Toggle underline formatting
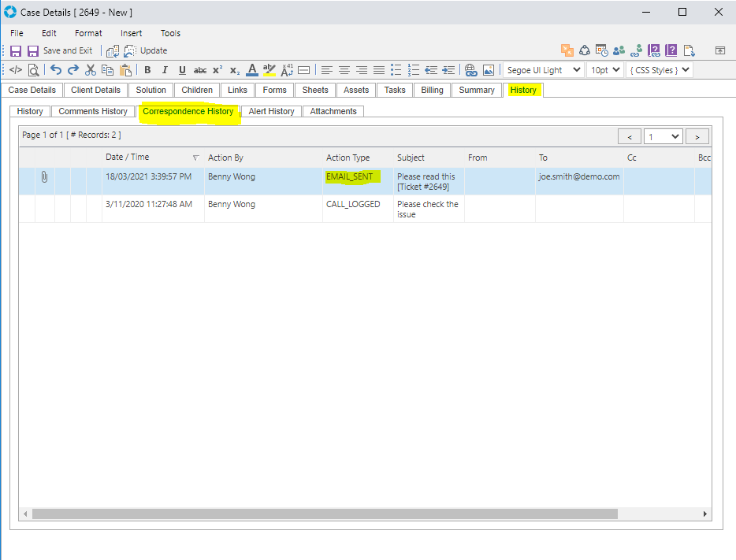Viewport: 736px width, 560px height. (182, 70)
